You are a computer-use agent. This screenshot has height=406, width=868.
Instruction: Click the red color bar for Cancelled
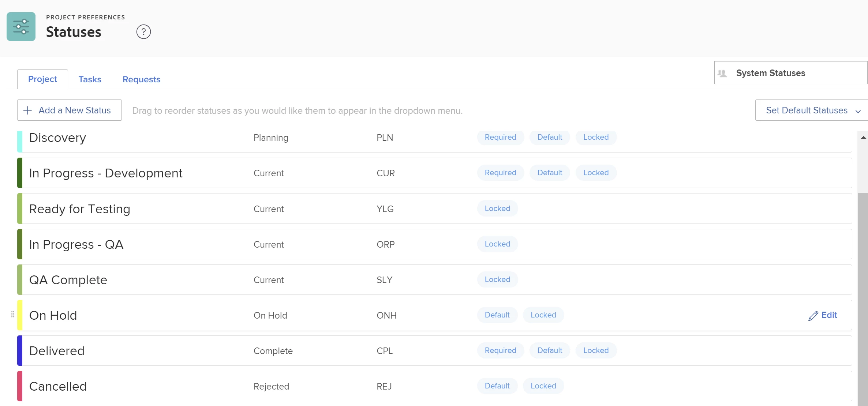pos(20,386)
